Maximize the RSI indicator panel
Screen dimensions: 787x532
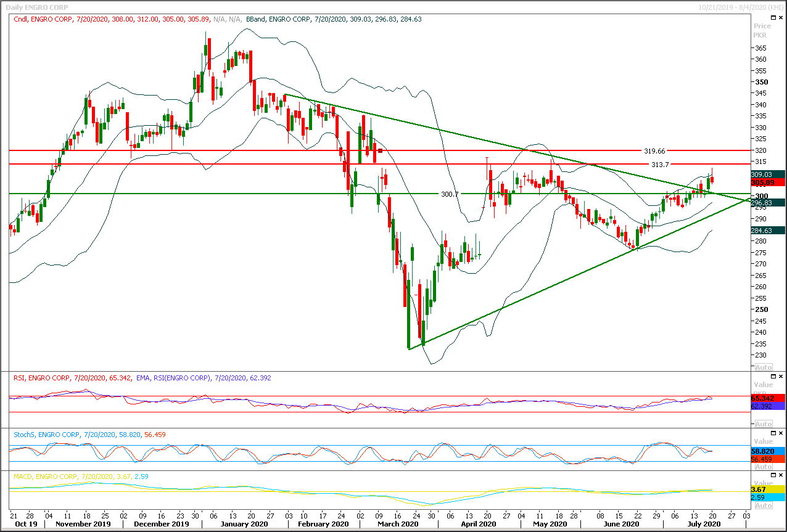coord(772,377)
